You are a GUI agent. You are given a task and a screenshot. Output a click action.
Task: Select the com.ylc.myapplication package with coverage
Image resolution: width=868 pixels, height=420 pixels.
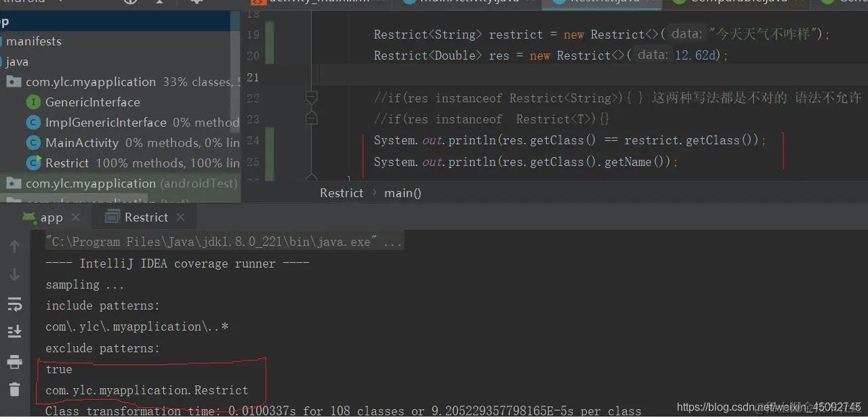click(x=91, y=82)
